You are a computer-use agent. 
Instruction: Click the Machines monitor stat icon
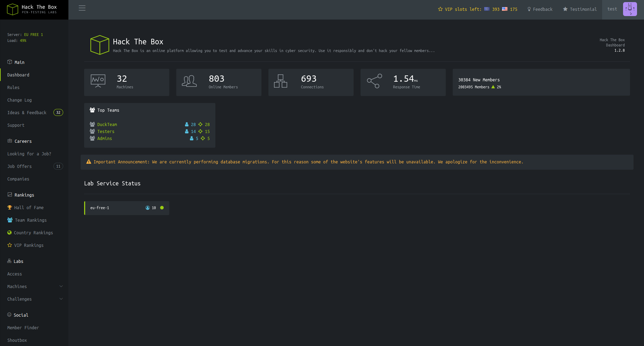pyautogui.click(x=98, y=81)
